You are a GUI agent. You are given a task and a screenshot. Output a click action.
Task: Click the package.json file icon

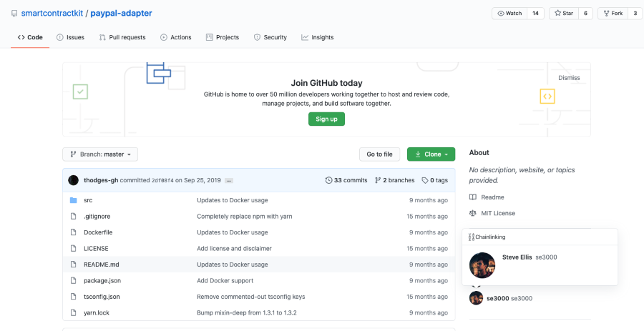click(x=74, y=280)
